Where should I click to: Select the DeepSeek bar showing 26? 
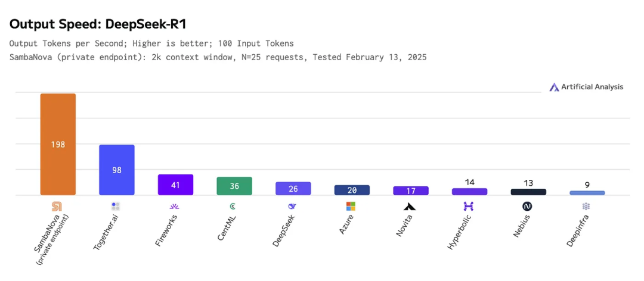[x=293, y=188]
